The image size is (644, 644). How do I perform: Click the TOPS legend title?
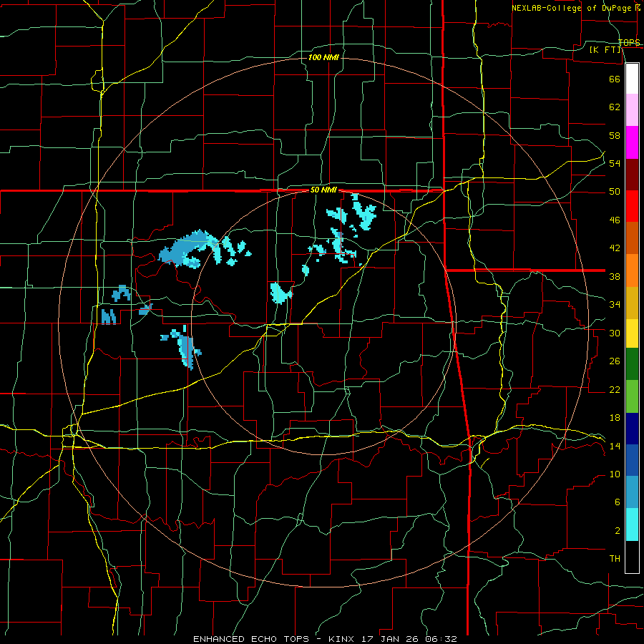tap(629, 43)
